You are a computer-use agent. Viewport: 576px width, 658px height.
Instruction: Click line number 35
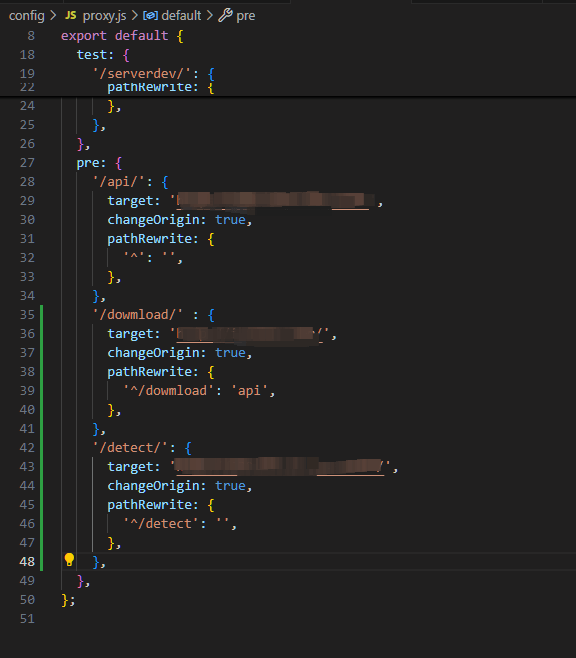point(27,315)
